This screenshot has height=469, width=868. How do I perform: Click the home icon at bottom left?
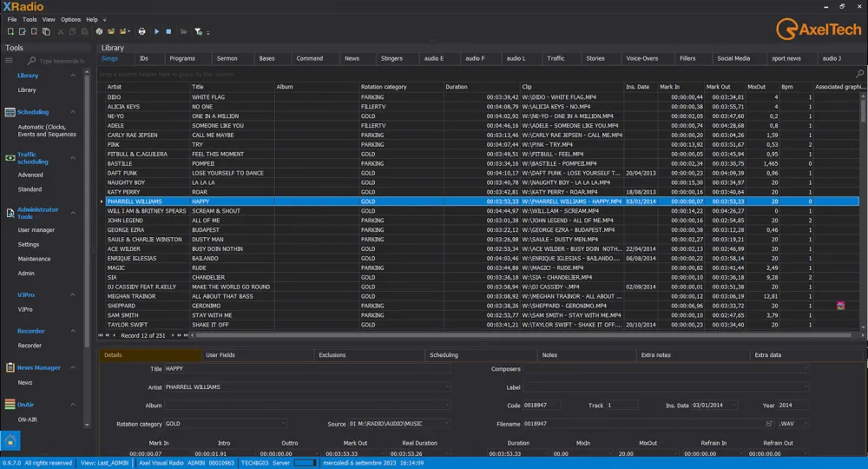(x=10, y=441)
